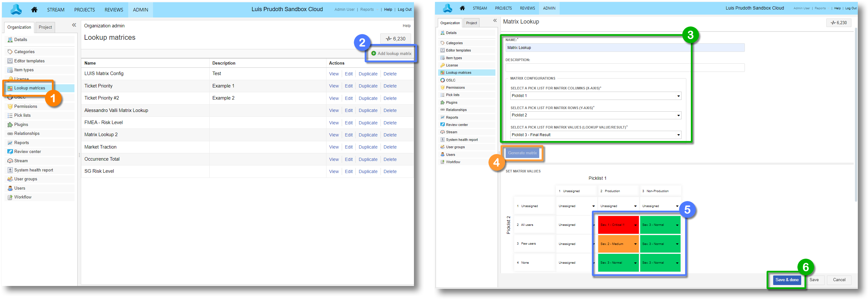
Task: Click Generate matrix button
Action: pyautogui.click(x=522, y=153)
